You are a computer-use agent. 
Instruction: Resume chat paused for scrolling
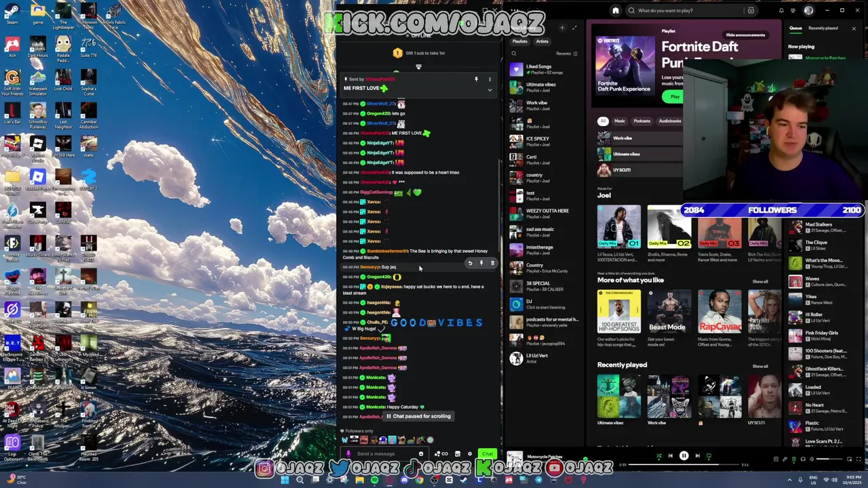pyautogui.click(x=418, y=416)
